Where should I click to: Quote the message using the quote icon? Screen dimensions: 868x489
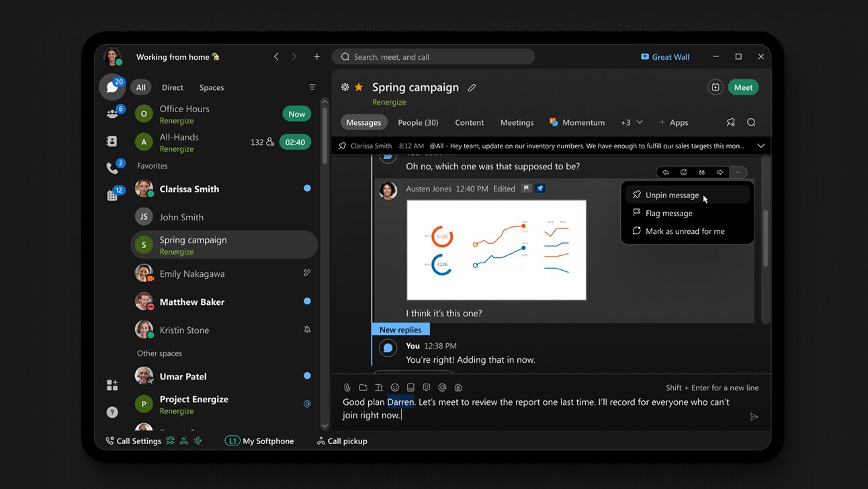click(702, 173)
